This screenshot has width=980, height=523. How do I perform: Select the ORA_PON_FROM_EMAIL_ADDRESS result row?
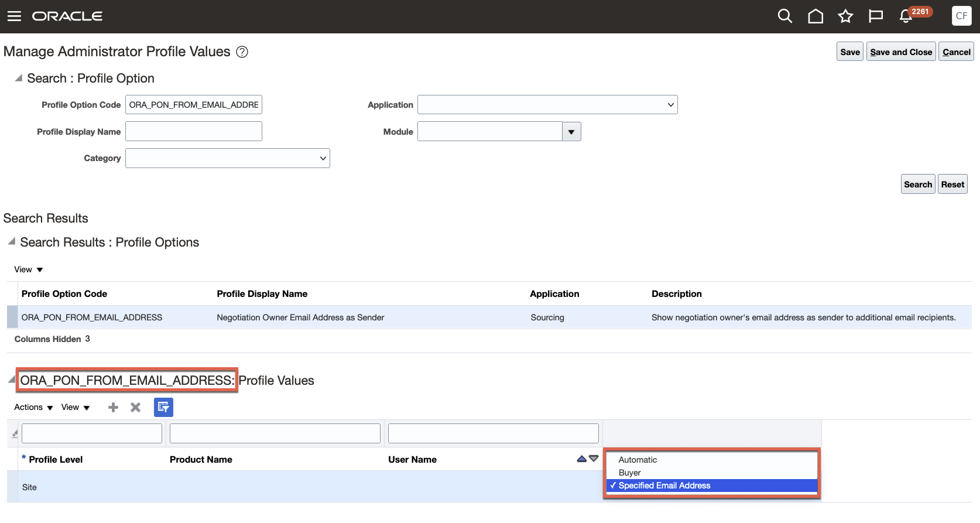click(489, 317)
